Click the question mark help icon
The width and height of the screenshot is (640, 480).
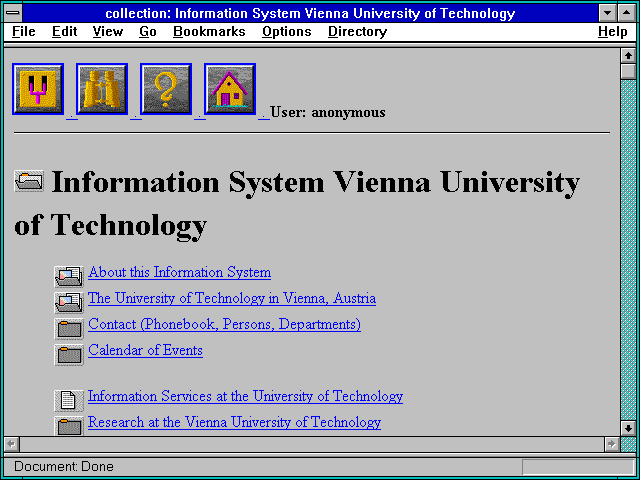(166, 89)
